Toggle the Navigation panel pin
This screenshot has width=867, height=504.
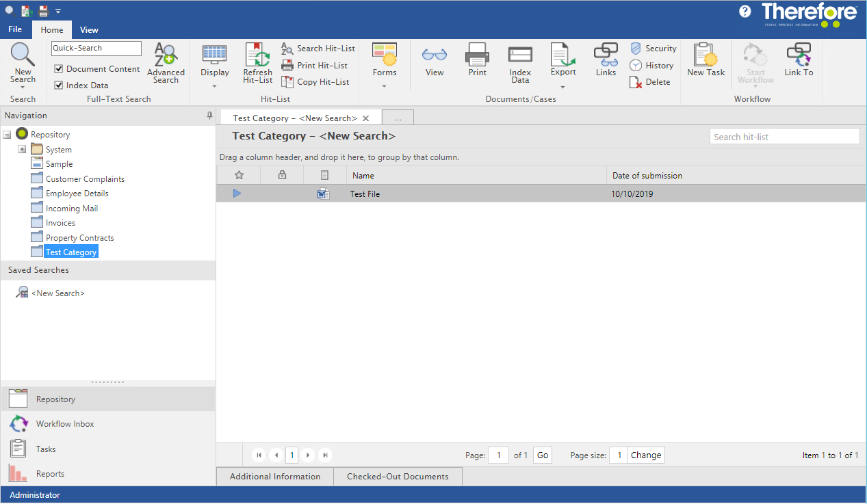click(209, 115)
